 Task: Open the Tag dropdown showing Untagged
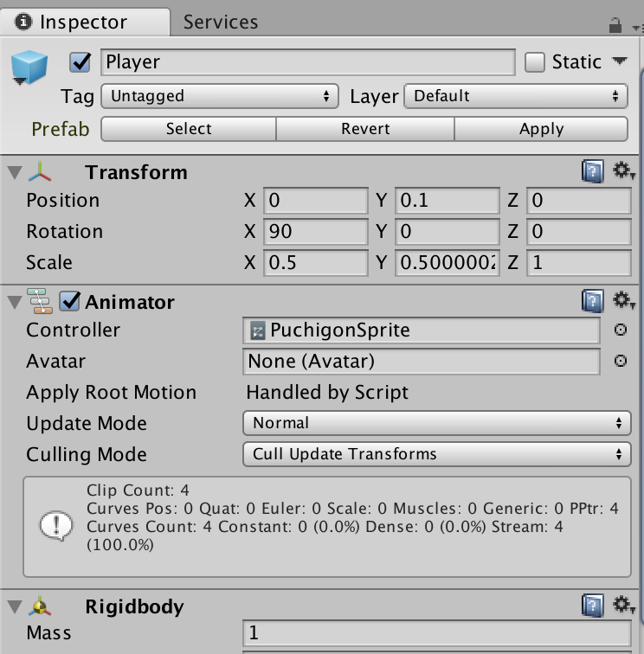[x=220, y=96]
